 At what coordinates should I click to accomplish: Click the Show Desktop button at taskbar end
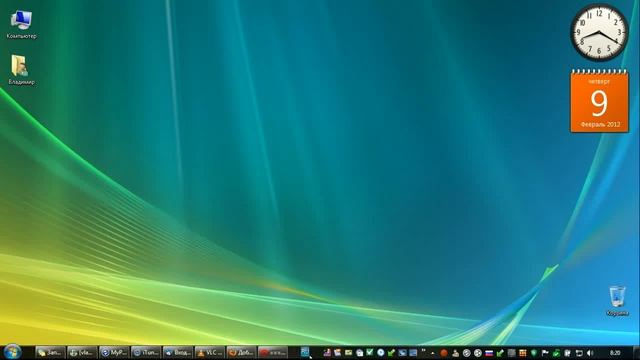pyautogui.click(x=636, y=353)
